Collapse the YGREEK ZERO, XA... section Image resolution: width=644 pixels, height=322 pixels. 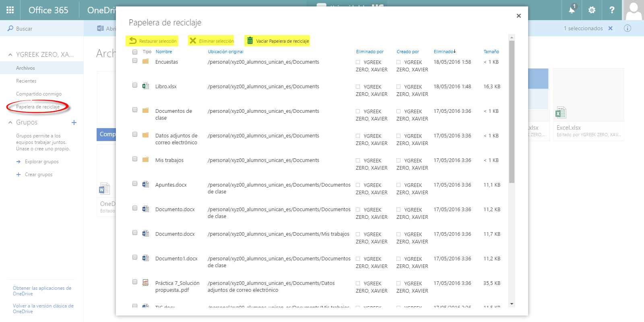click(10, 54)
